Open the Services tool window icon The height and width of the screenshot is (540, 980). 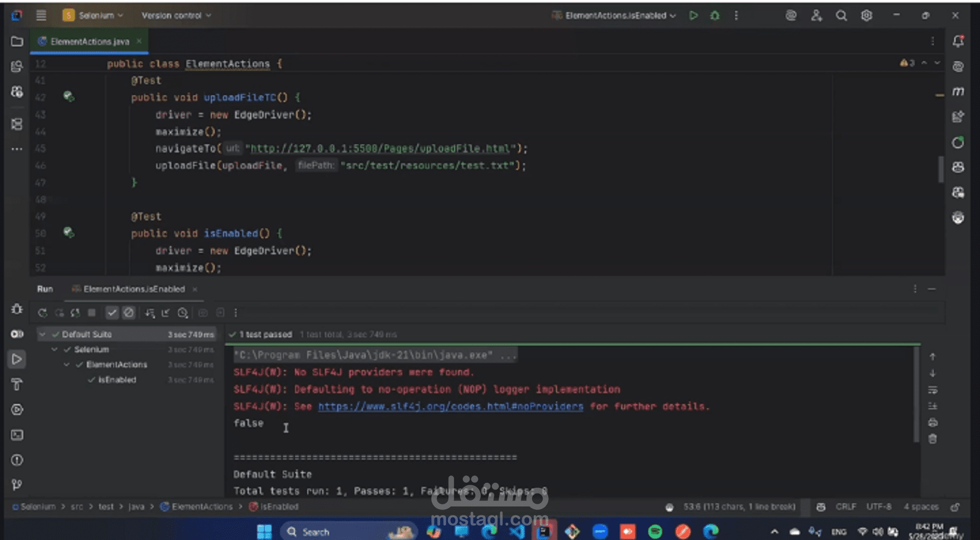(17, 410)
